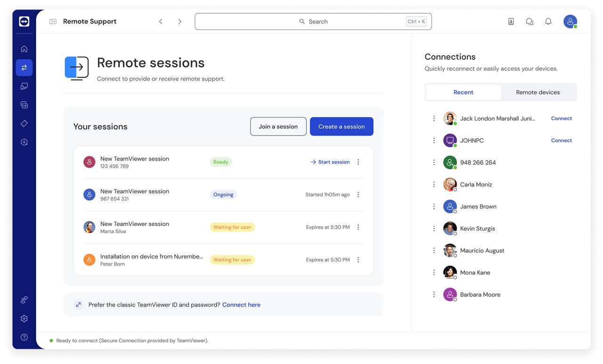Image resolution: width=603 pixels, height=364 pixels.
Task: Click Marta Silva's Waiting for user badge
Action: tap(232, 227)
